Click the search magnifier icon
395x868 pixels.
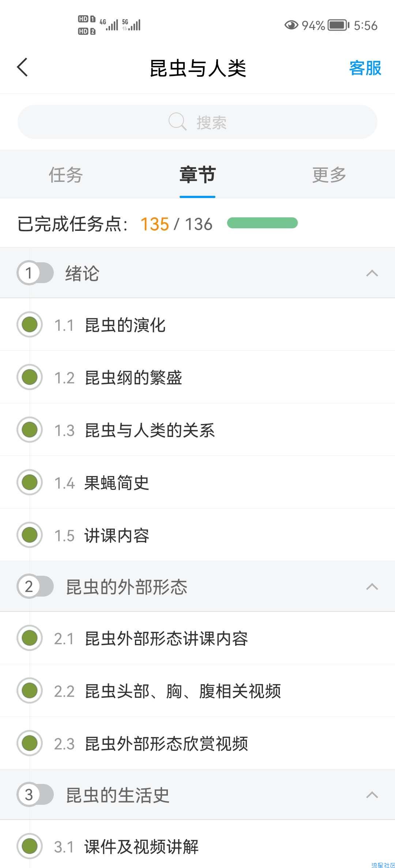(177, 122)
